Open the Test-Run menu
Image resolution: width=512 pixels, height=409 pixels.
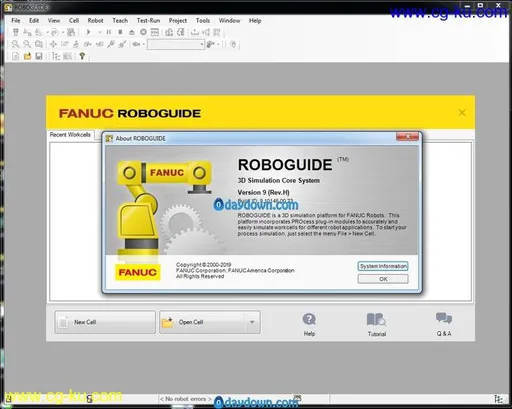(x=148, y=21)
